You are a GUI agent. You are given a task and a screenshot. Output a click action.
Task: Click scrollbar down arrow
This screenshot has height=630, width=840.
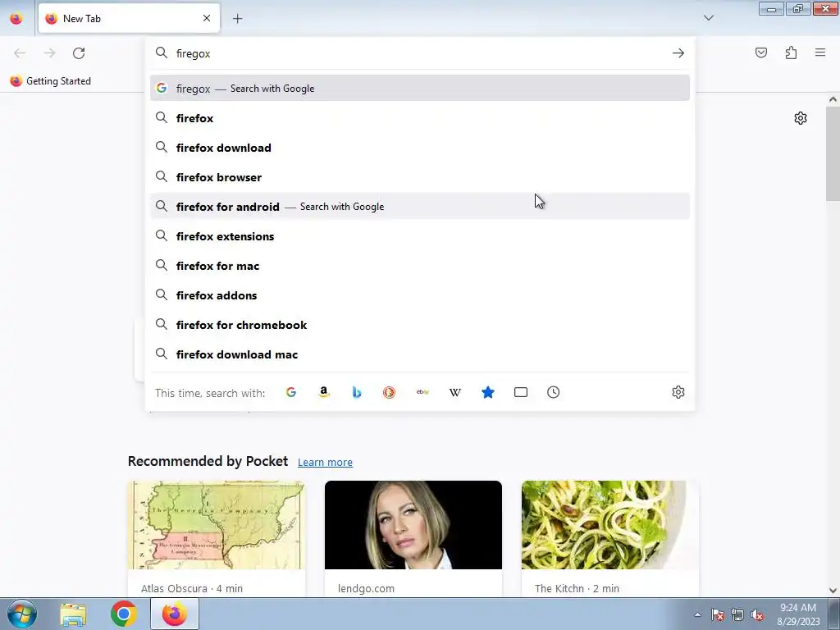[x=833, y=591]
